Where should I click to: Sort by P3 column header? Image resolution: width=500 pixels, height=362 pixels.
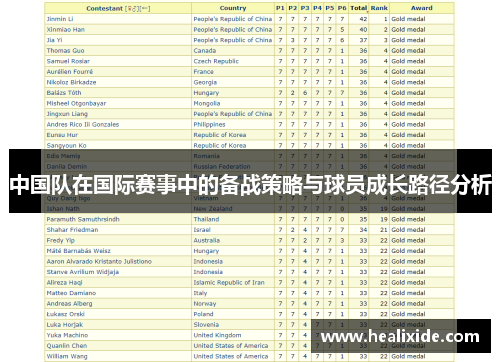[305, 8]
